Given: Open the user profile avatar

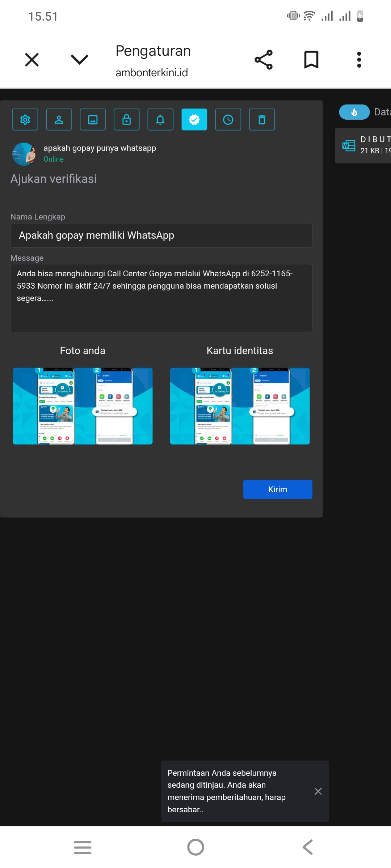Looking at the screenshot, I should point(24,154).
